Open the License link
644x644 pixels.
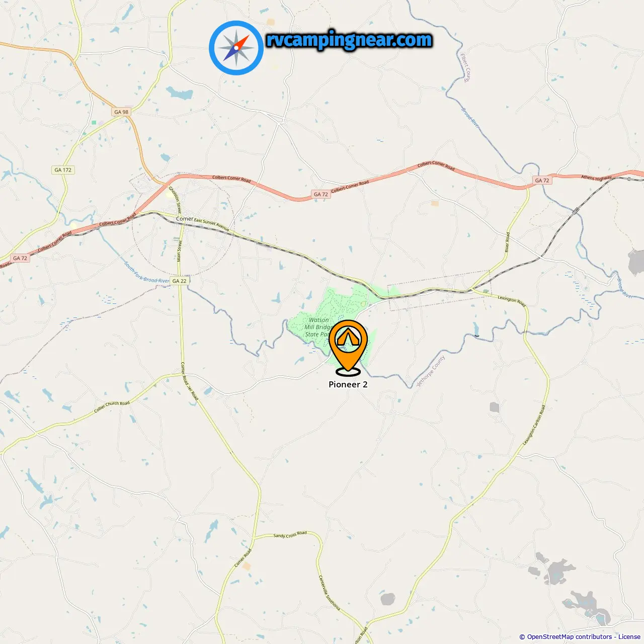629,636
